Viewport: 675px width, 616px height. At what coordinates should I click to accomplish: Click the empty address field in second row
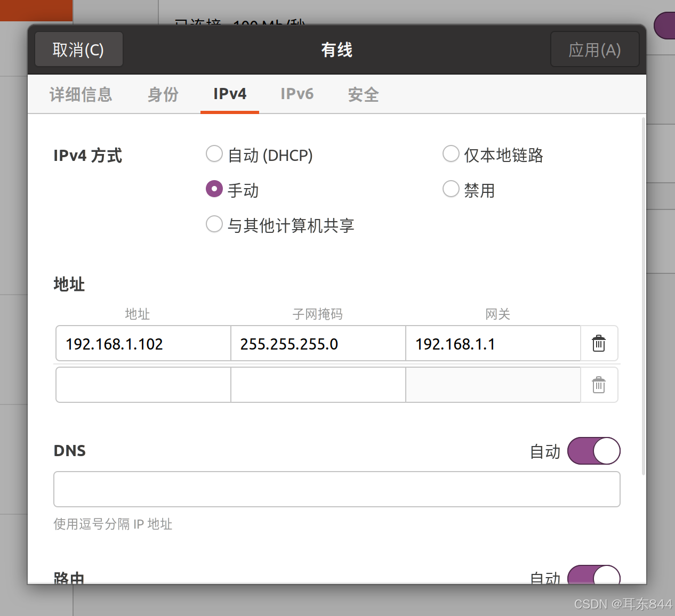(143, 385)
